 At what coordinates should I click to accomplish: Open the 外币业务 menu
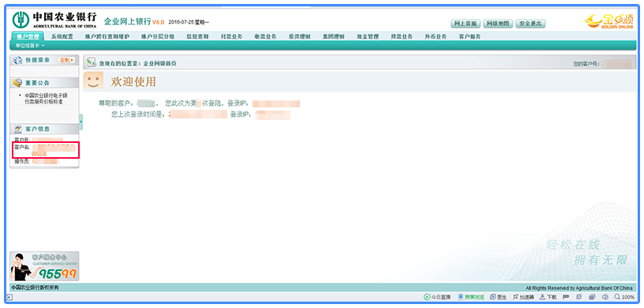click(436, 36)
